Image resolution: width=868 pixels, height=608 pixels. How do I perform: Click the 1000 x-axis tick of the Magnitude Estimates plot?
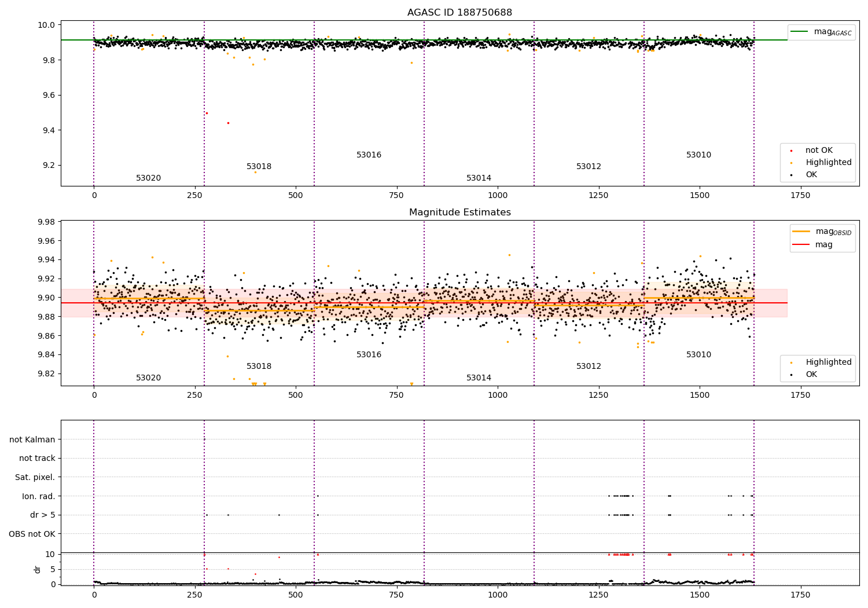tap(498, 395)
